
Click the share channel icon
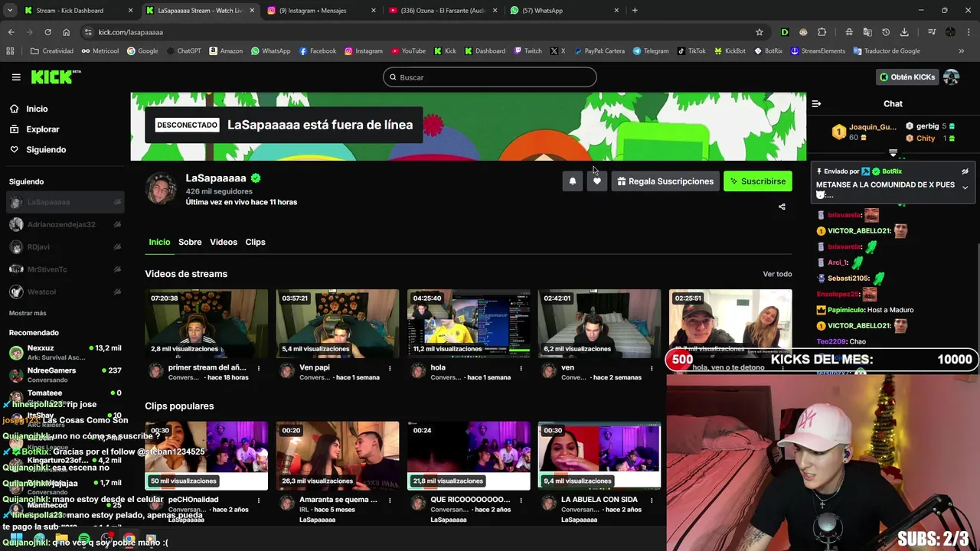(x=782, y=207)
